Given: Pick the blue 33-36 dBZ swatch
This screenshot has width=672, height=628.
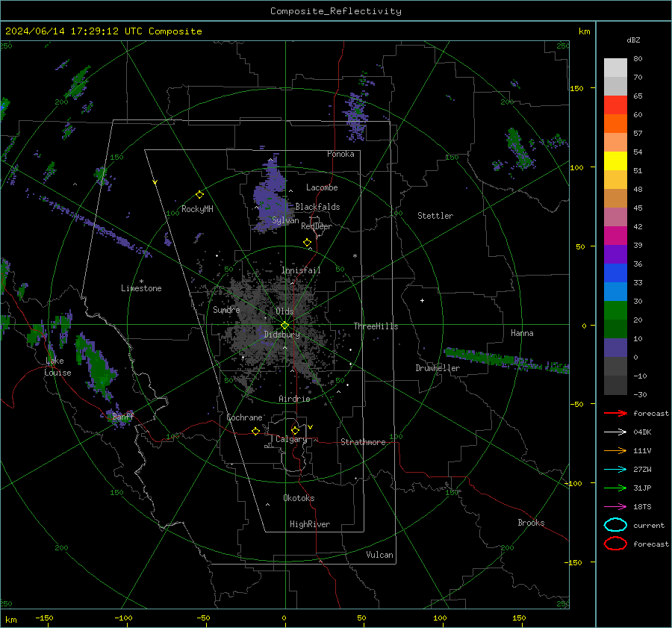Looking at the screenshot, I should pyautogui.click(x=615, y=273).
